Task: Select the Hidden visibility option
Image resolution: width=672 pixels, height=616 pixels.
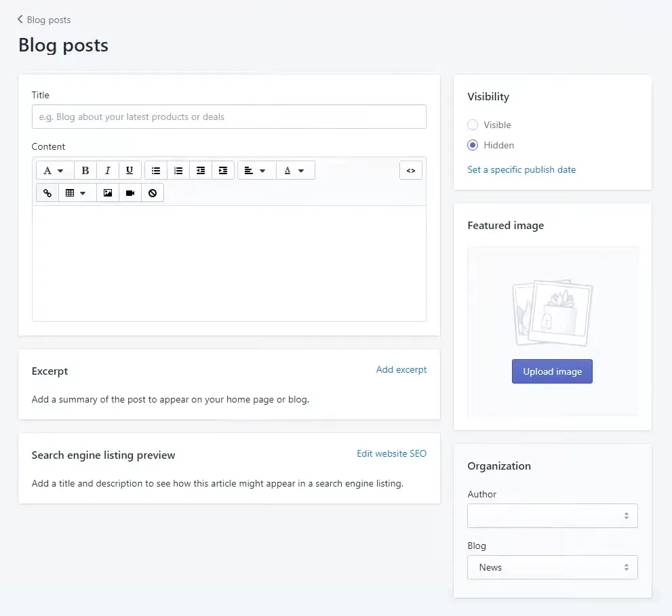Action: tap(472, 145)
